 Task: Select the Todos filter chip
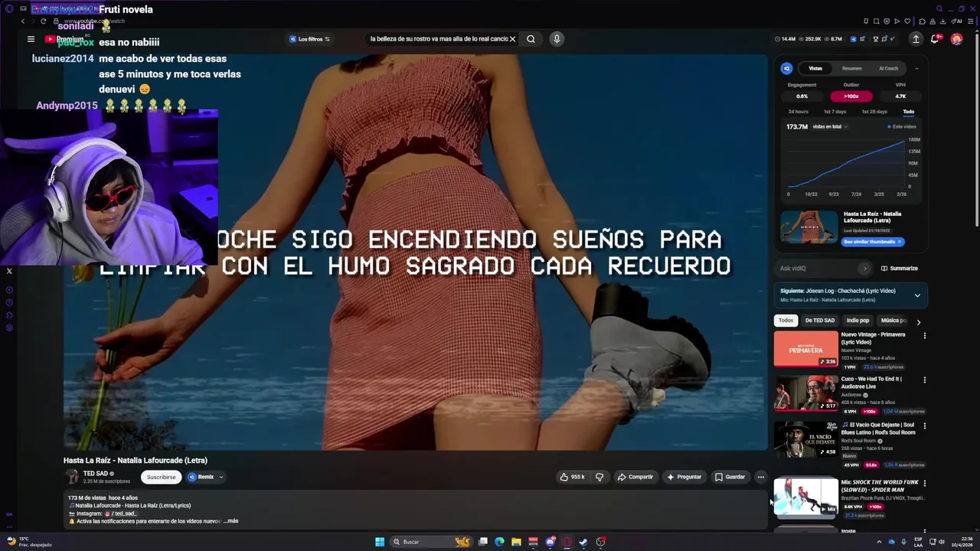coord(786,321)
